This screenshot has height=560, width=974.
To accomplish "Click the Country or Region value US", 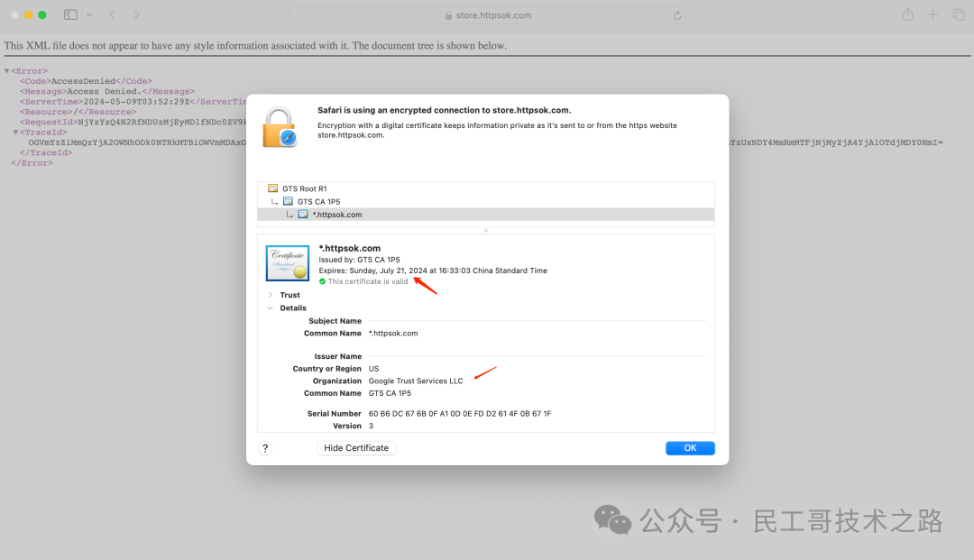I will coord(373,369).
